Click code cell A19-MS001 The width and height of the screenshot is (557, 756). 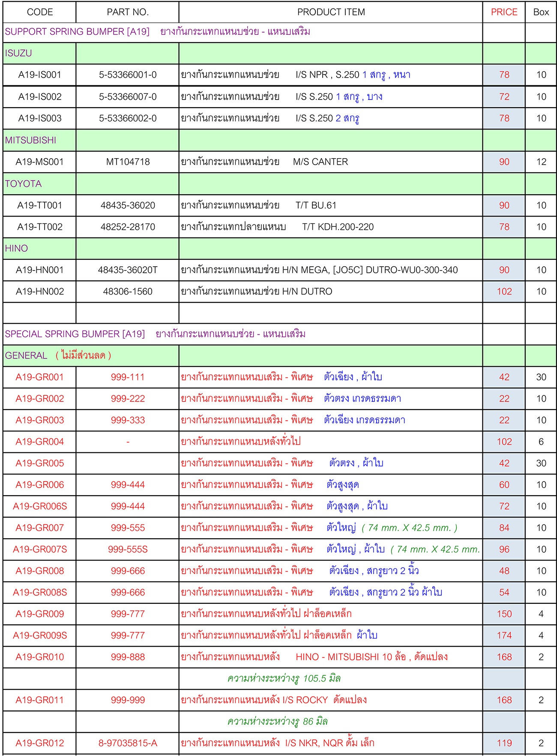[x=40, y=162]
